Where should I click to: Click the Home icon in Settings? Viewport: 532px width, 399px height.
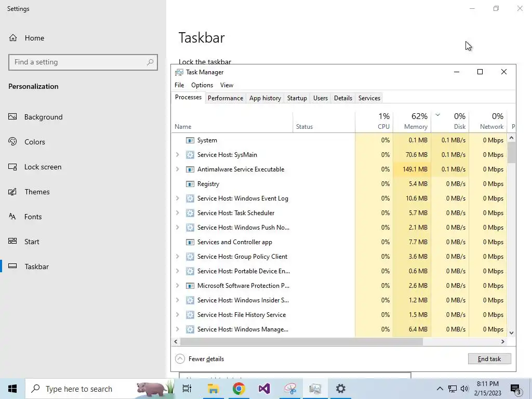[x=13, y=37]
